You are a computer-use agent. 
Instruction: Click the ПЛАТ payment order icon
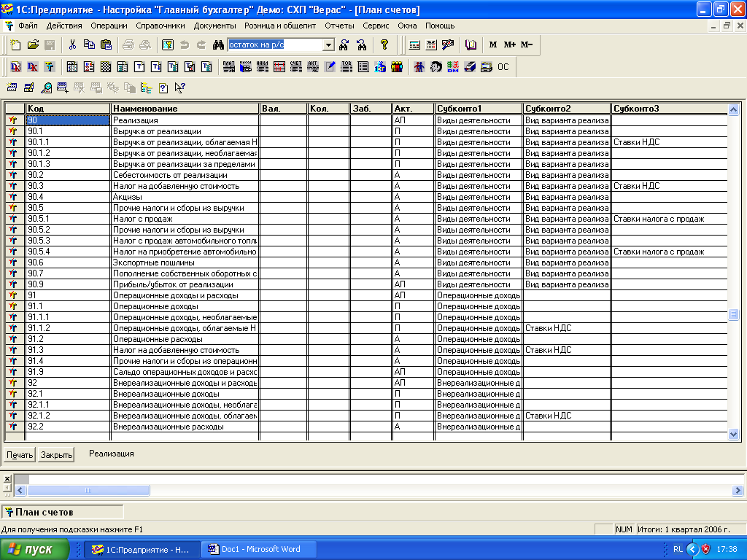click(x=228, y=67)
